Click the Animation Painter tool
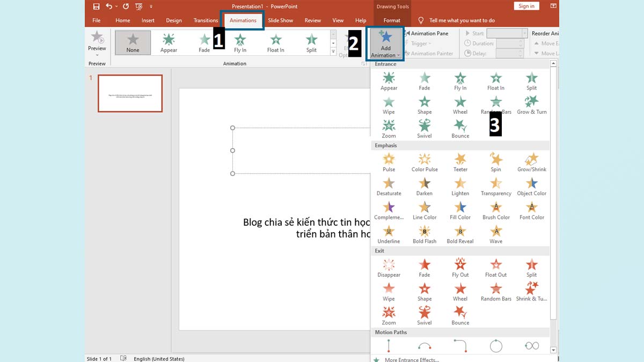This screenshot has width=644, height=362. click(433, 53)
